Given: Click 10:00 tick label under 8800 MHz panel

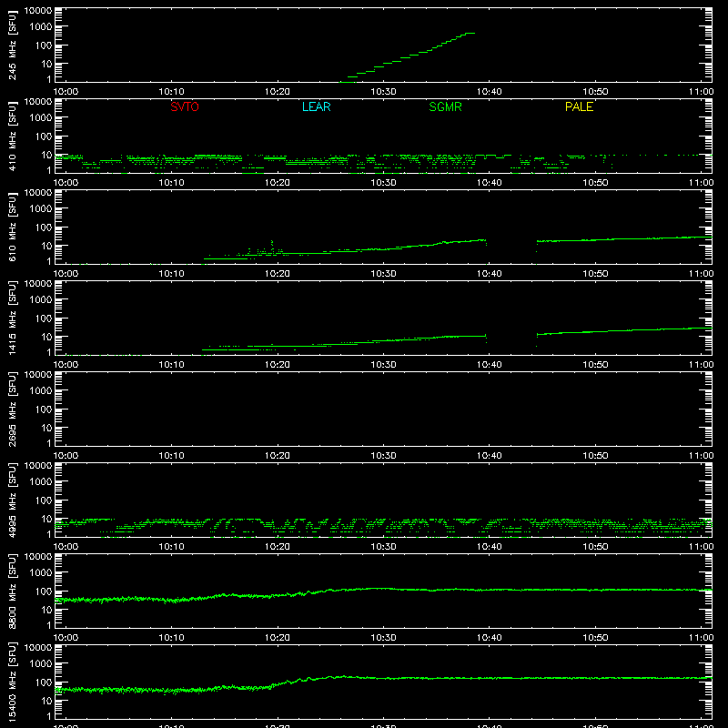Looking at the screenshot, I should click(66, 638).
